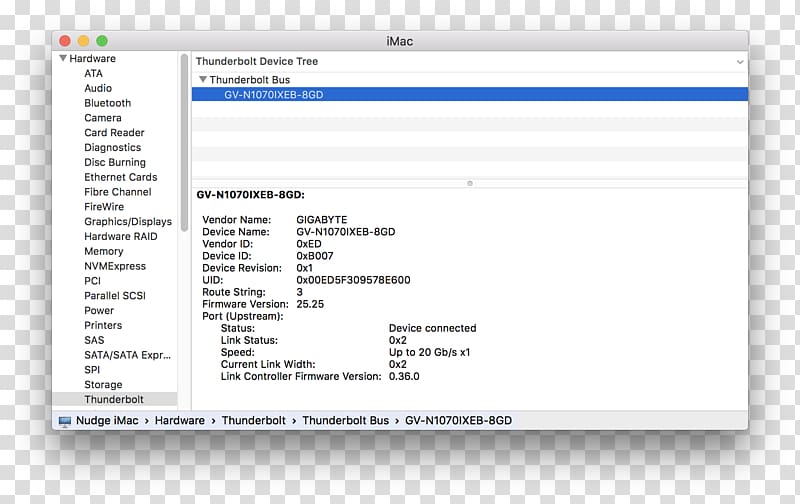
Task: Open the FireWire hardware entry
Action: [104, 207]
